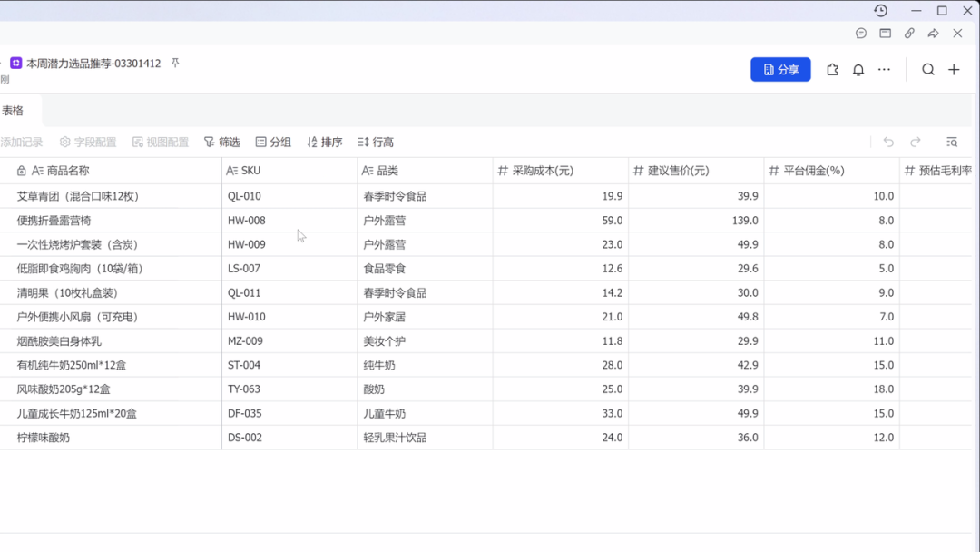Screen dimensions: 980x552
Task: Open the history clock icon
Action: click(x=880, y=11)
